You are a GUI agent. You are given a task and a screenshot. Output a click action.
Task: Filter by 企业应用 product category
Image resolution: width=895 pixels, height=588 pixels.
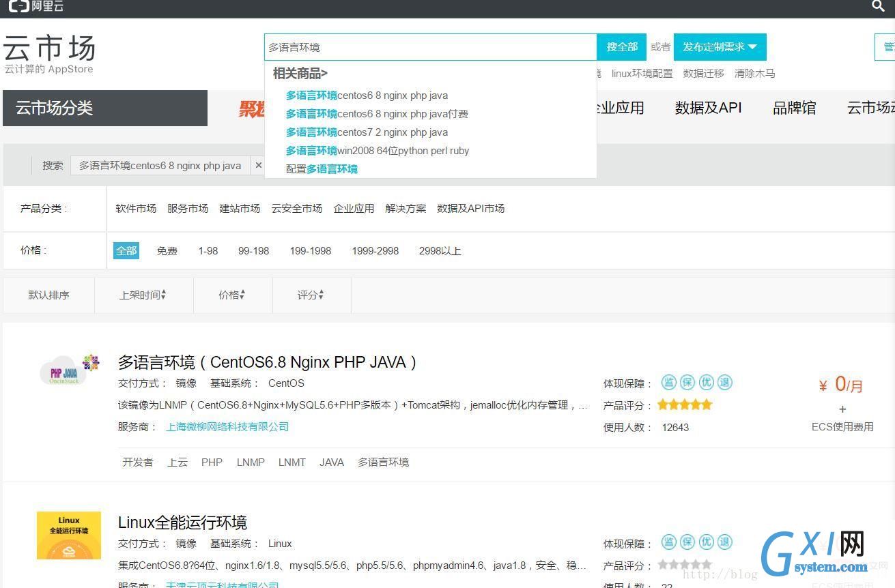(354, 208)
